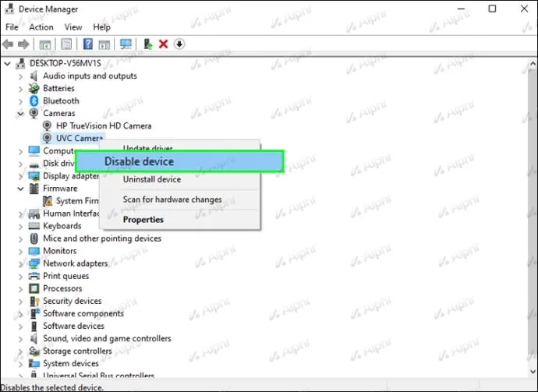Image resolution: width=538 pixels, height=392 pixels.
Task: Expand the Network adapters node
Action: pyautogui.click(x=20, y=263)
